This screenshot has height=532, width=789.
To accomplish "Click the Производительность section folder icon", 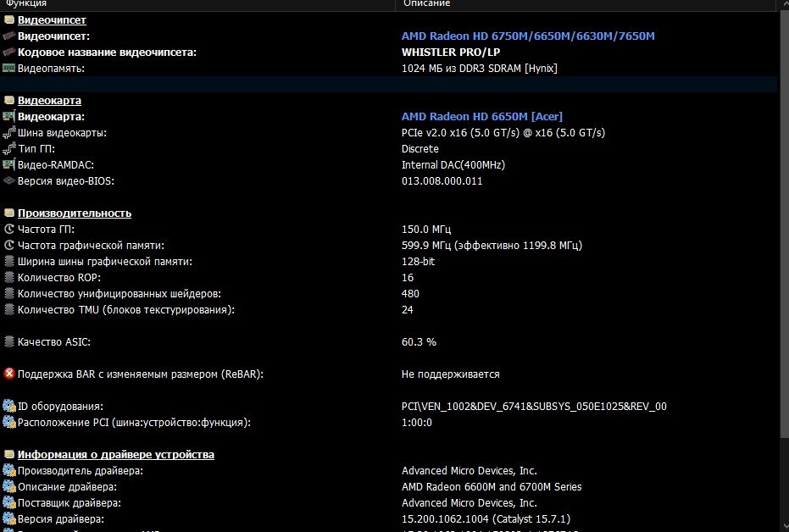I will pyautogui.click(x=9, y=213).
